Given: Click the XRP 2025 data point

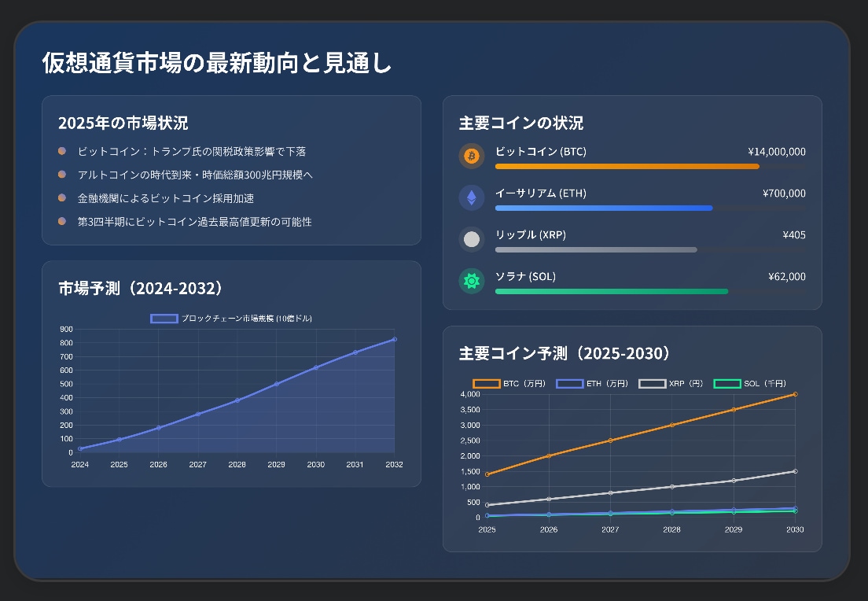Looking at the screenshot, I should pyautogui.click(x=487, y=505).
